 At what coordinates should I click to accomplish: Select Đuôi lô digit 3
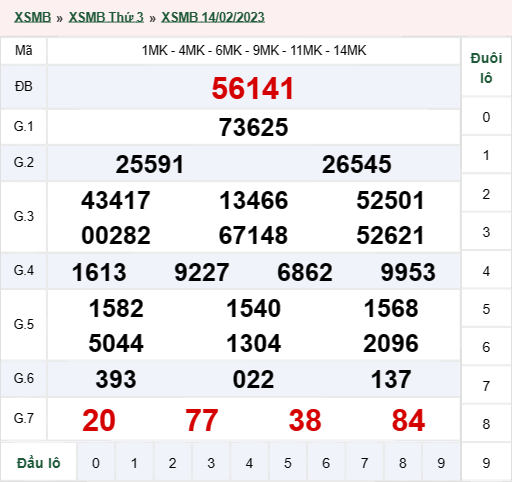pyautogui.click(x=486, y=232)
